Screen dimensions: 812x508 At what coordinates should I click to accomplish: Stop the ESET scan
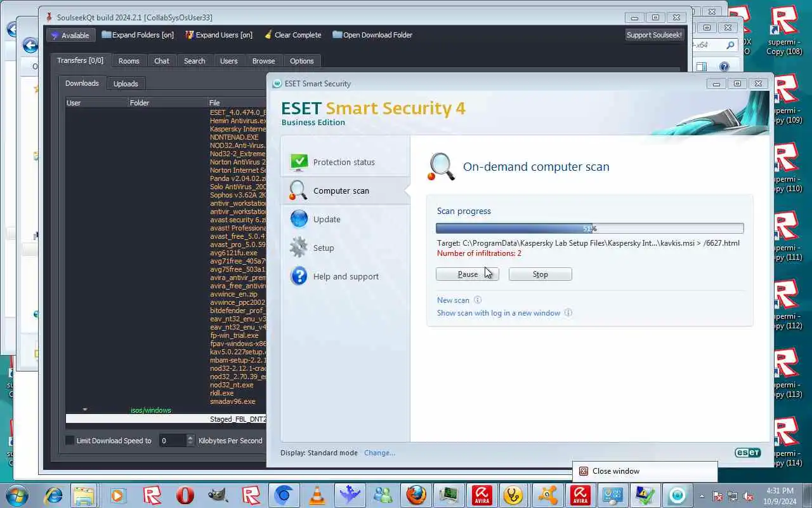(540, 274)
